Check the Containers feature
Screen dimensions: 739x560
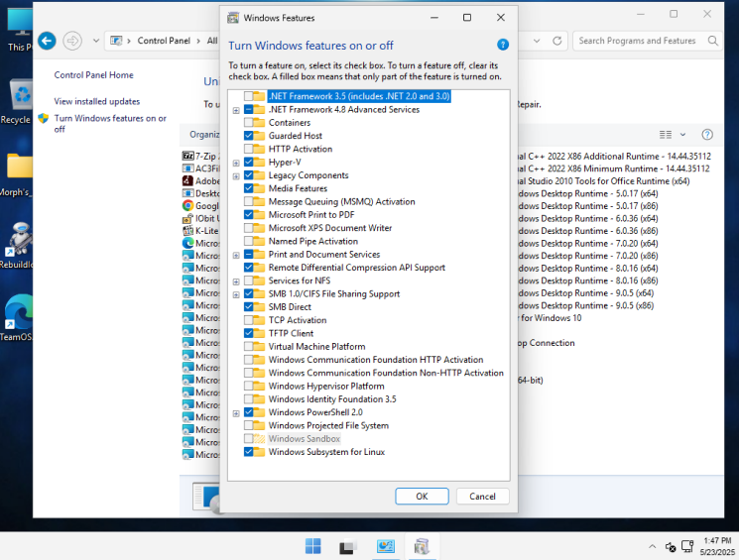coord(248,123)
